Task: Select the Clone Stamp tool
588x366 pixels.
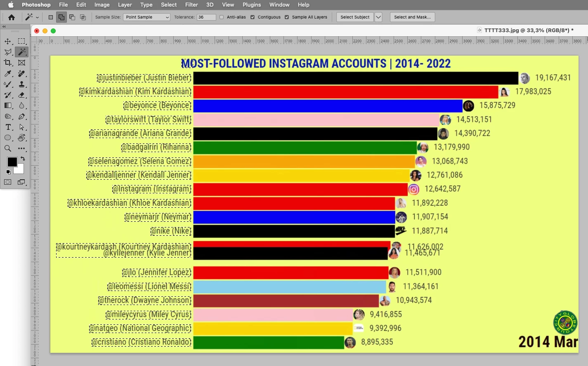Action: pos(22,84)
